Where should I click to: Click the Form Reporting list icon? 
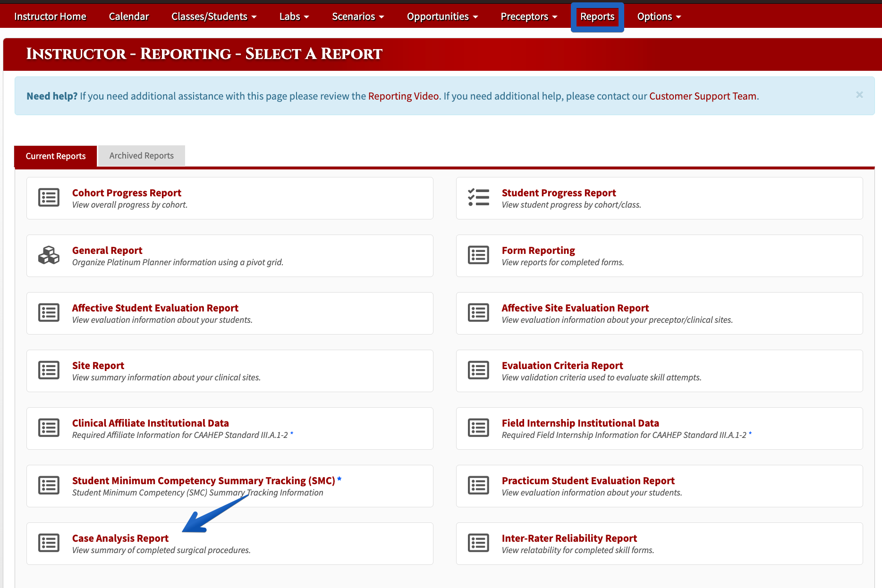tap(478, 255)
